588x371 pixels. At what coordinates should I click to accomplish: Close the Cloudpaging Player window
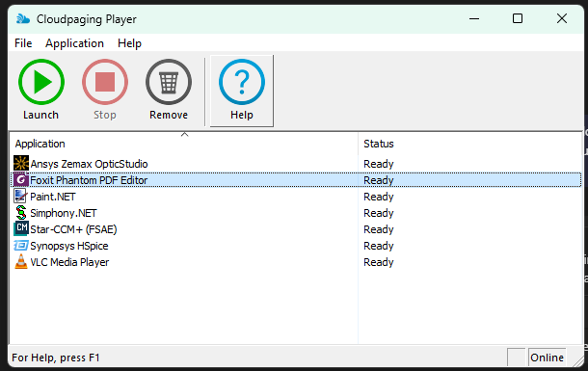[562, 18]
